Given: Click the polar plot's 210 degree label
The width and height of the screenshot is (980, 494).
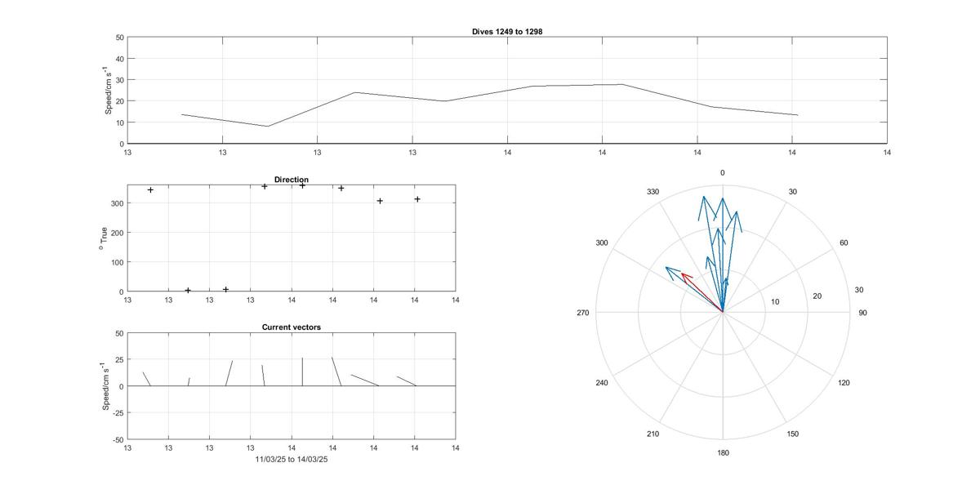Looking at the screenshot, I should (653, 434).
